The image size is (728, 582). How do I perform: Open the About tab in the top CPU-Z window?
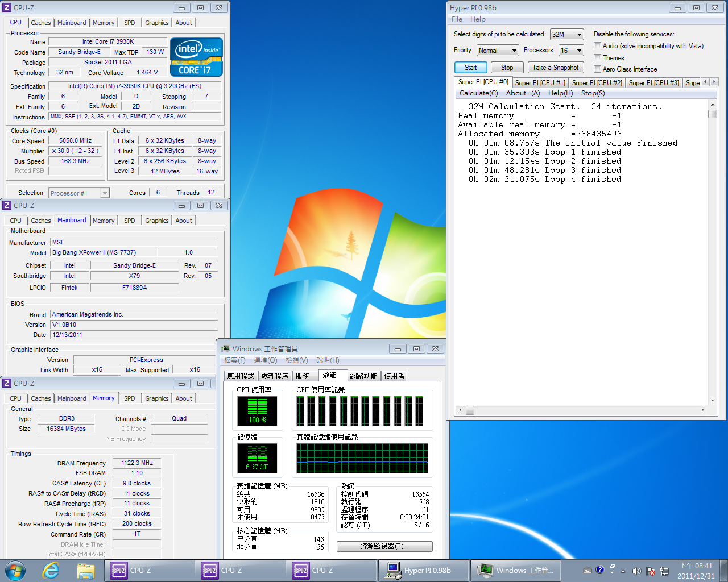click(x=184, y=23)
